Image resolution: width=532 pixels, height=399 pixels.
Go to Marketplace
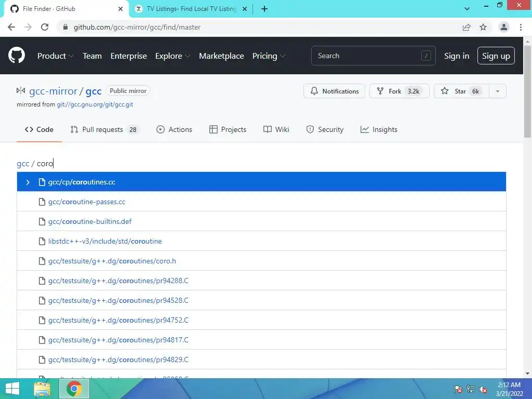click(x=221, y=56)
